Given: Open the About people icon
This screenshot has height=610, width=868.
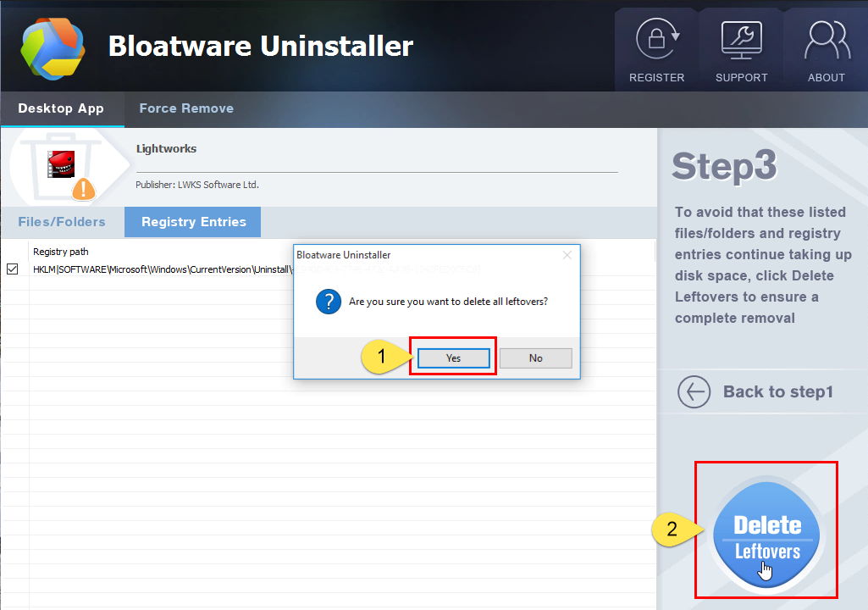Looking at the screenshot, I should pyautogui.click(x=827, y=40).
